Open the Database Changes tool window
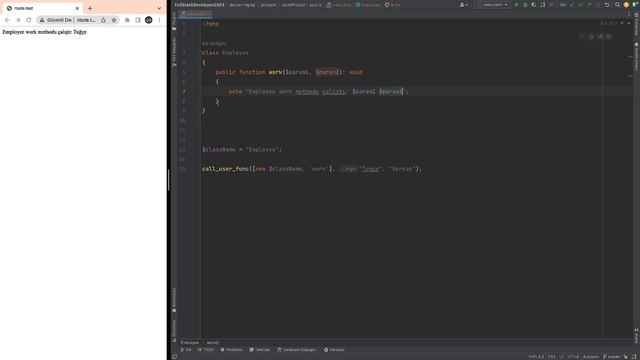 pos(297,350)
